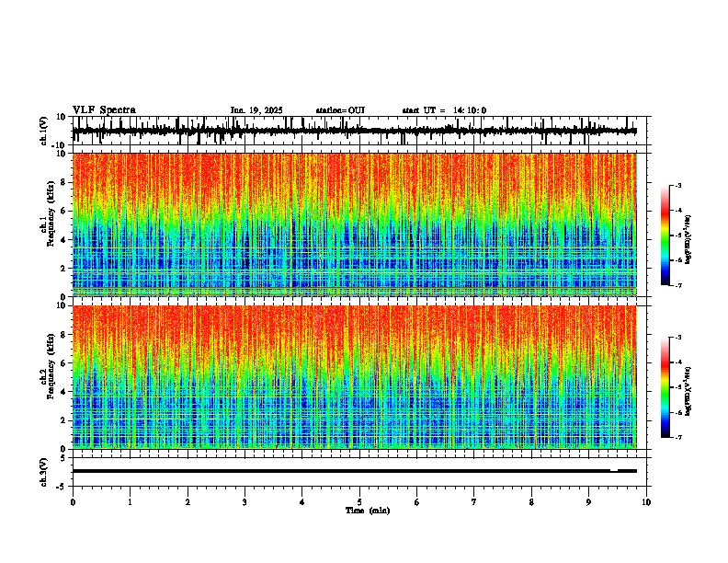Click the "-7" label on ch.2 colorbar
This screenshot has height=563, width=728.
678,437
